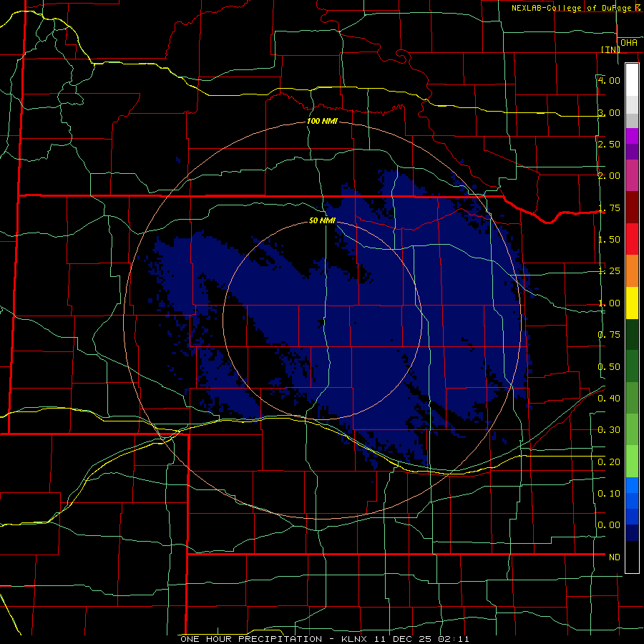
Task: Click the black ND swatch in legend
Action: pyautogui.click(x=632, y=557)
